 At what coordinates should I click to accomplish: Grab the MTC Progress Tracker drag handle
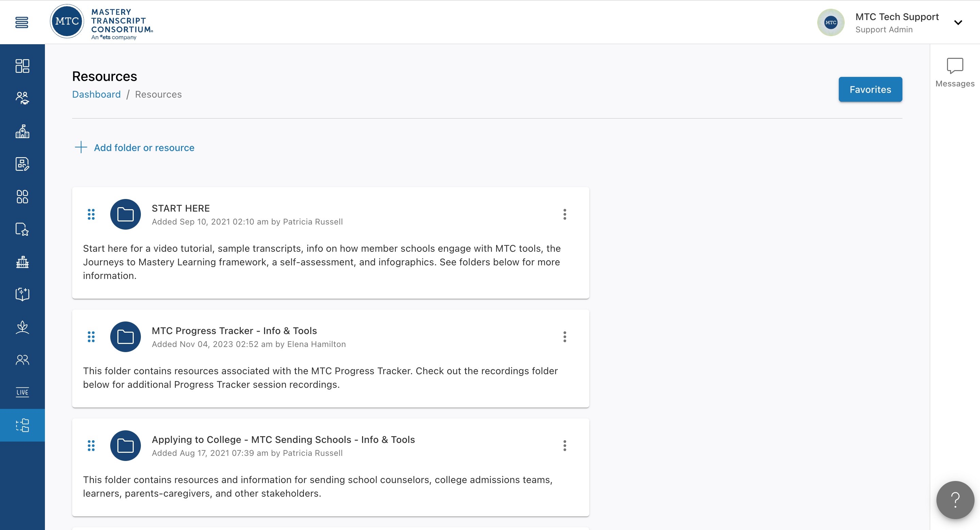point(91,337)
